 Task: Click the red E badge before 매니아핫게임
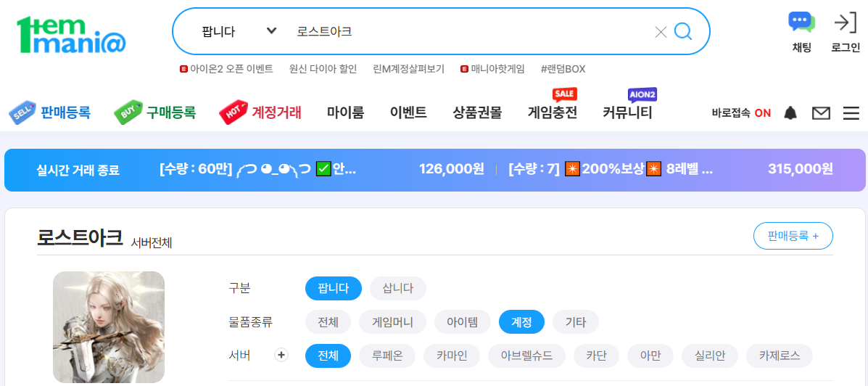click(x=464, y=69)
